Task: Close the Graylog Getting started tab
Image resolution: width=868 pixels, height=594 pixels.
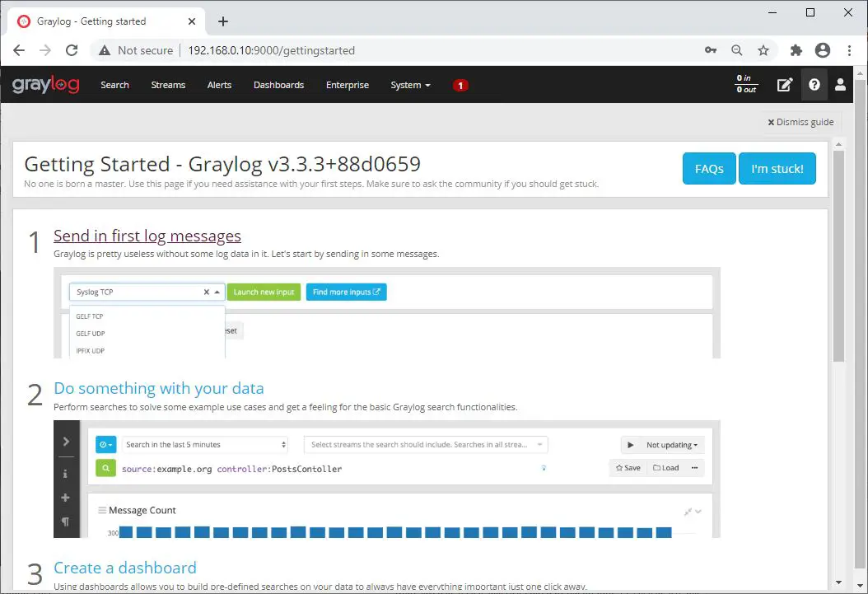Action: pyautogui.click(x=192, y=21)
